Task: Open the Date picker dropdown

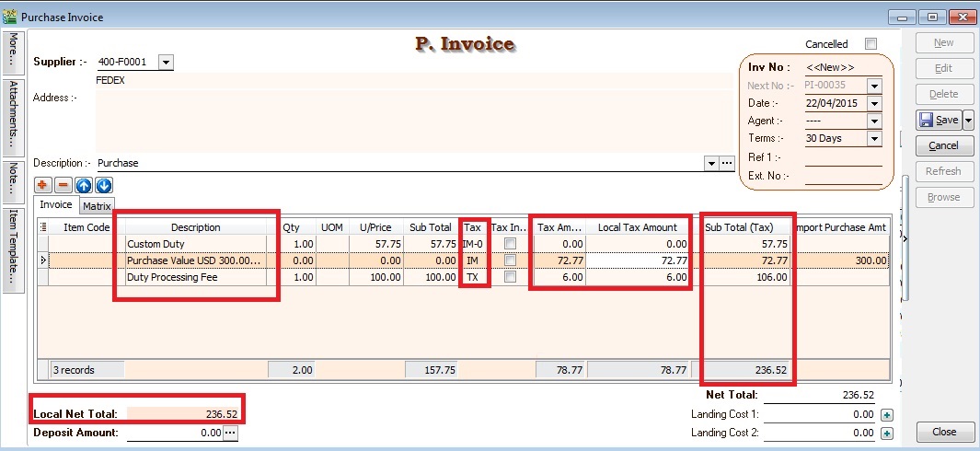Action: coord(874,103)
